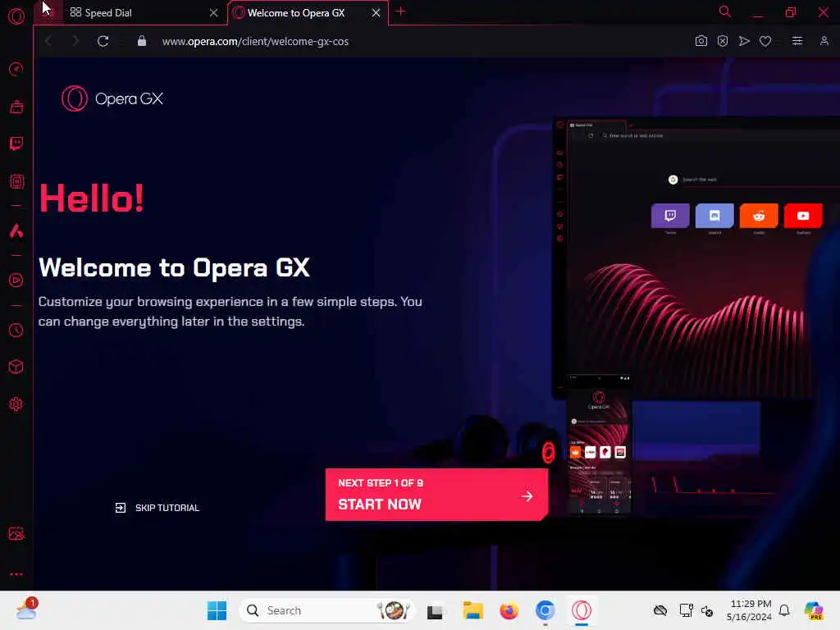This screenshot has height=630, width=840.
Task: Open GX Control speedometer icon
Action: 16,69
